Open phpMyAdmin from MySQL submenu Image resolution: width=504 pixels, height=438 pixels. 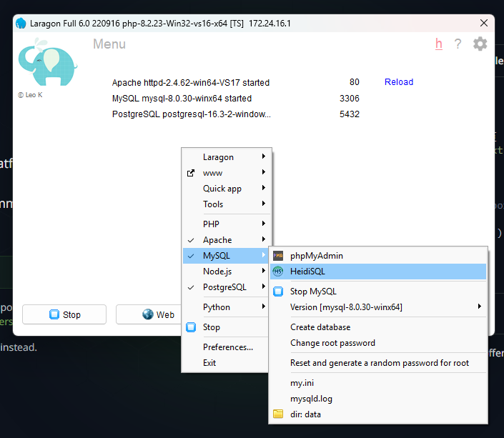pos(378,256)
